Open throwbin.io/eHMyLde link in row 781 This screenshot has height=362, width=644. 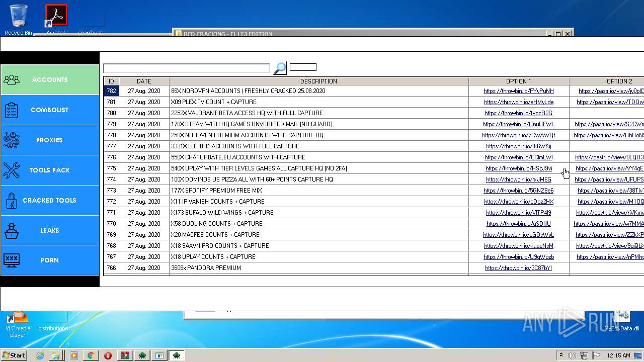point(519,102)
